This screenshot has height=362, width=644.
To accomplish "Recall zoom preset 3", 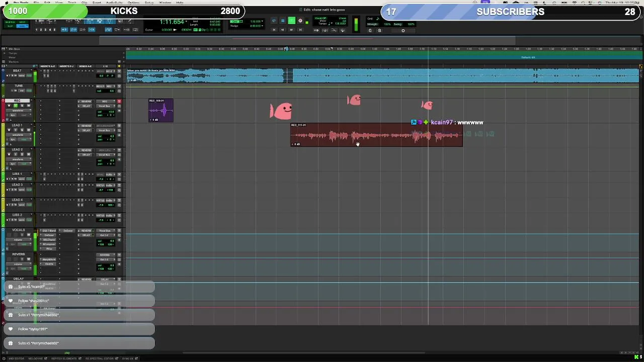I will [x=45, y=30].
